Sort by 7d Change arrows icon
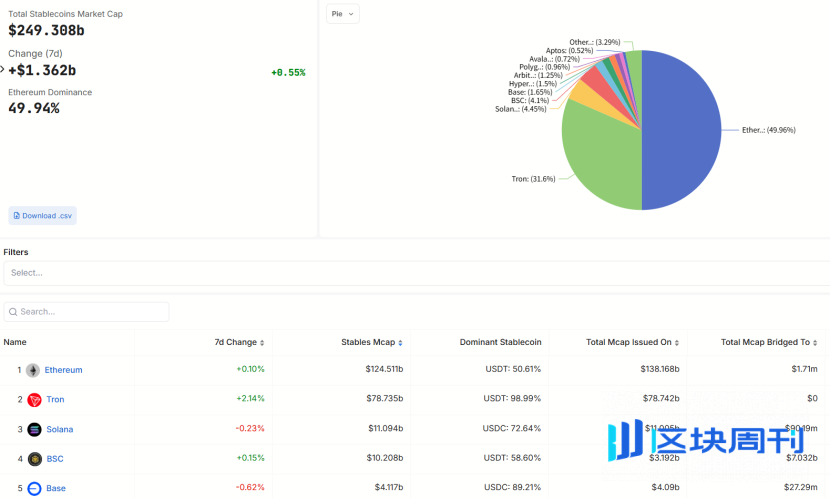This screenshot has width=830, height=498. point(262,343)
